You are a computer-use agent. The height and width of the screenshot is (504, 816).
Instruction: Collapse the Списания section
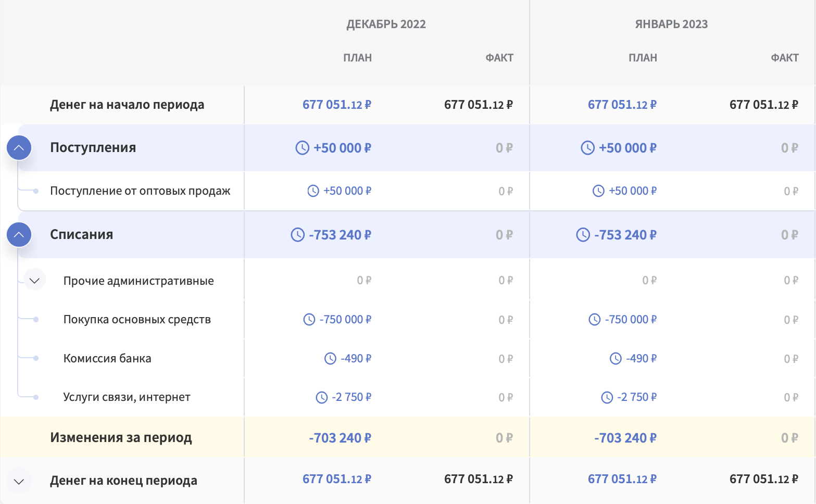[19, 235]
